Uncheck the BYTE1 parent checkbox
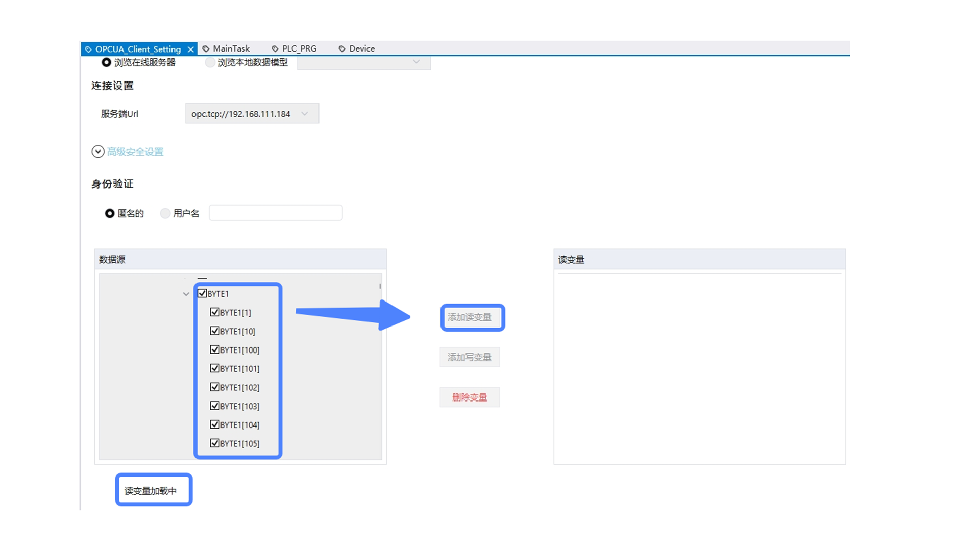980x551 pixels. coord(202,293)
